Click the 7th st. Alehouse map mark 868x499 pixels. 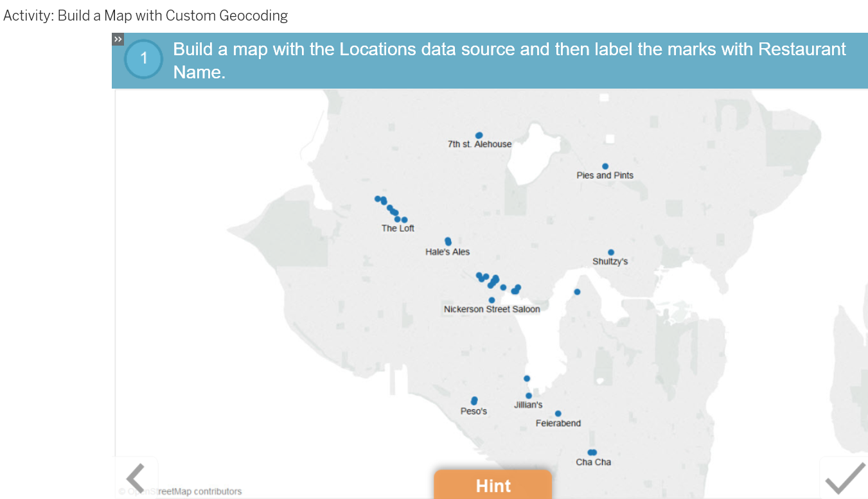[x=479, y=135]
